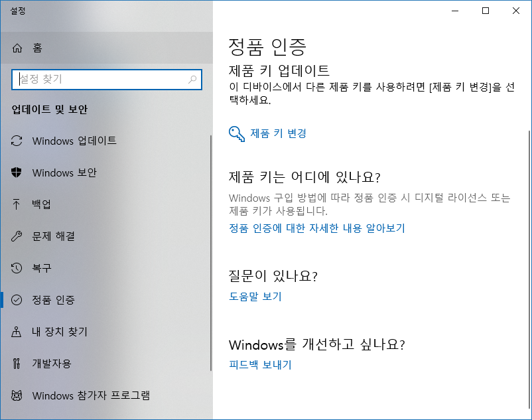Screen dimensions: 532x420
Task: Click the key icon beside 제품 키 변경
Action: 237,133
